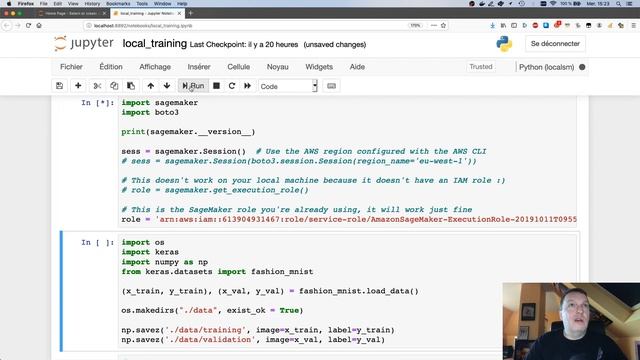Image resolution: width=640 pixels, height=360 pixels.
Task: Close the local_training browser tab
Action: (179, 13)
